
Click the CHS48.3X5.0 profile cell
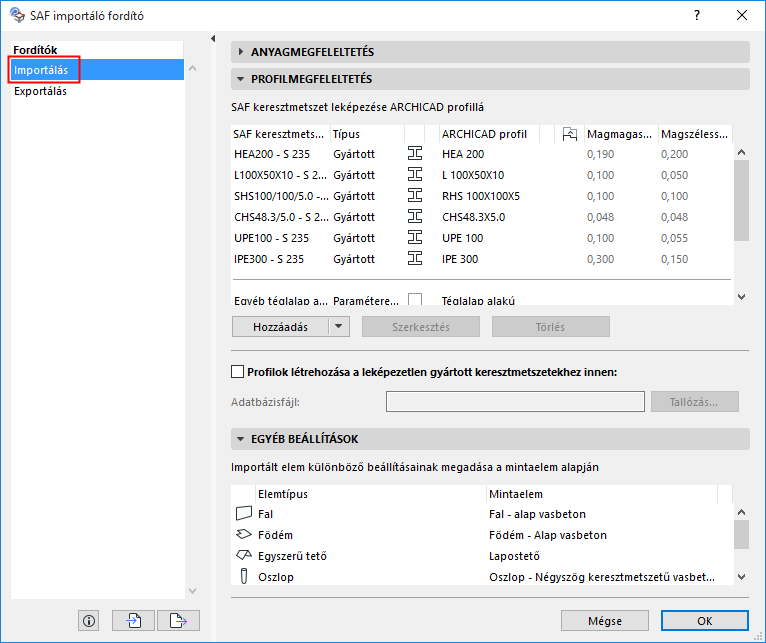click(x=473, y=217)
